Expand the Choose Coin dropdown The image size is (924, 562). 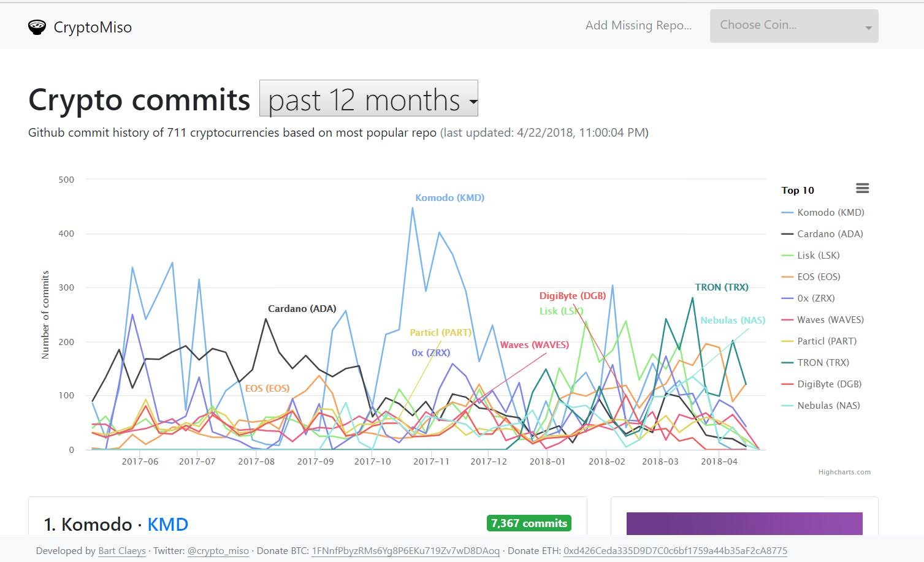click(794, 26)
